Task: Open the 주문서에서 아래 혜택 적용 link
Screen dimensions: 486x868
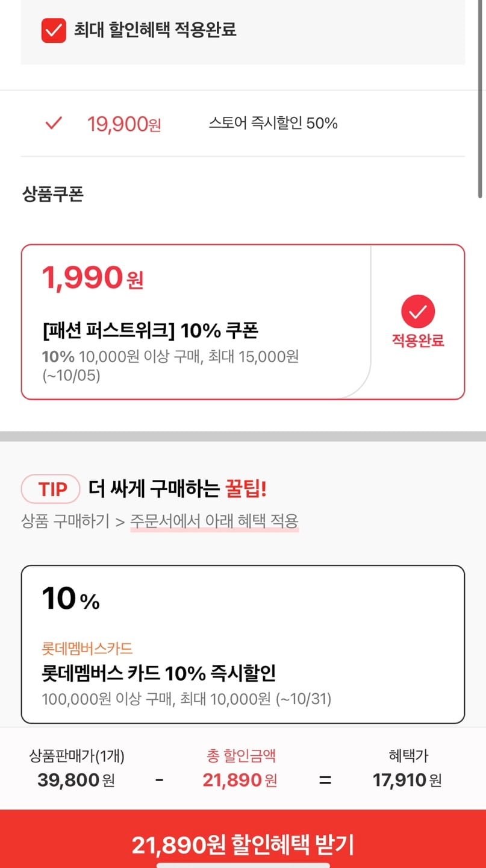Action: pyautogui.click(x=214, y=521)
